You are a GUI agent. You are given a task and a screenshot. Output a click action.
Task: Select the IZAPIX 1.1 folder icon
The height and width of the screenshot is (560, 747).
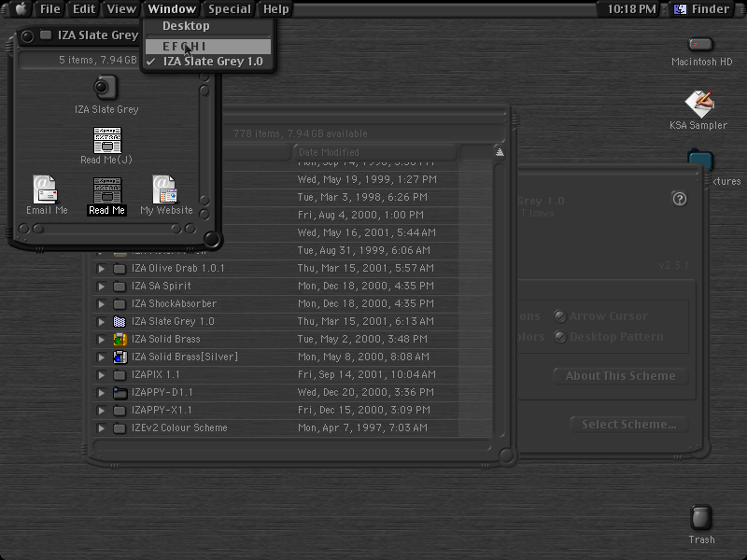coord(120,375)
